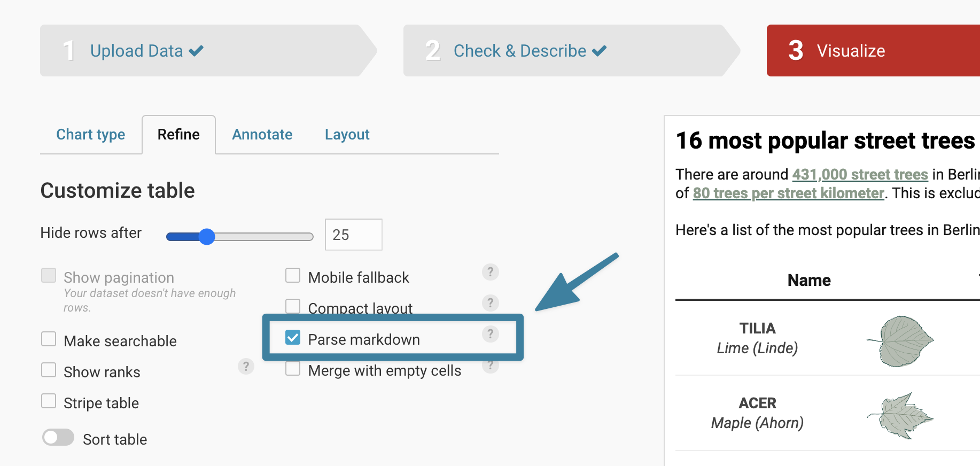Open help icon for Show ranks
980x466 pixels.
(246, 367)
